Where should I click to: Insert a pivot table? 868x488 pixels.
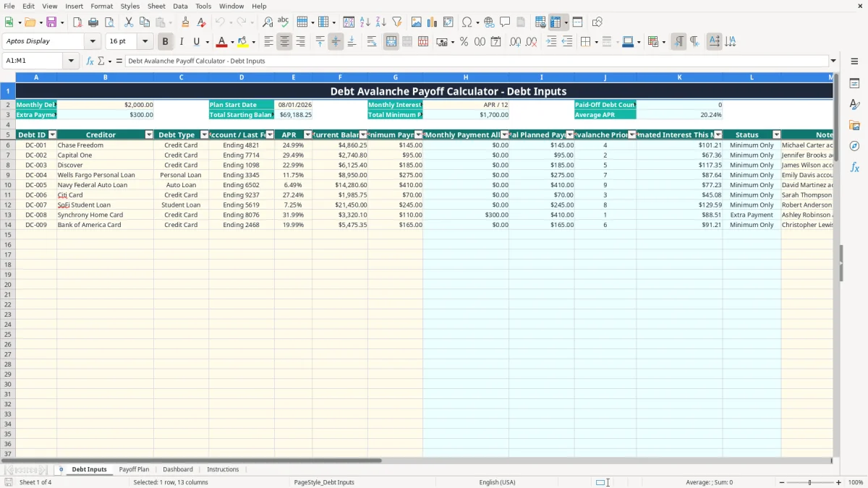tap(448, 22)
